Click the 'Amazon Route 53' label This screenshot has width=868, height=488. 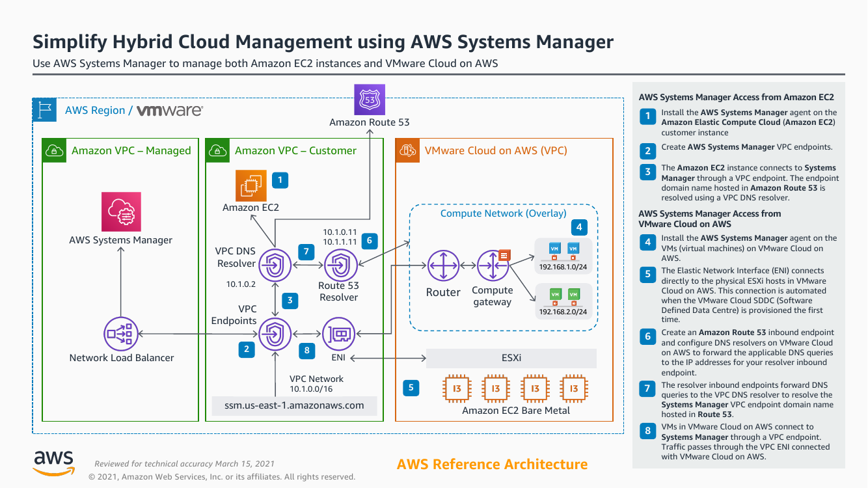pyautogui.click(x=370, y=122)
